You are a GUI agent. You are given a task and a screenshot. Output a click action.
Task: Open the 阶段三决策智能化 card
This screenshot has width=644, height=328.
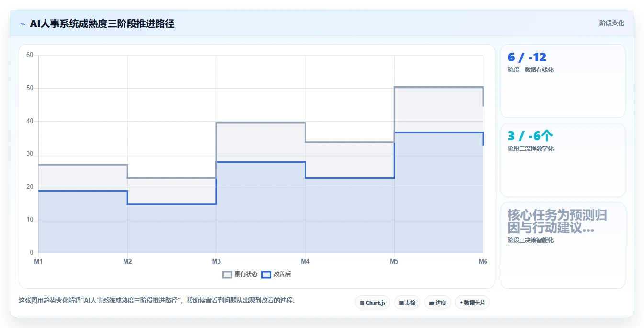[563, 246]
